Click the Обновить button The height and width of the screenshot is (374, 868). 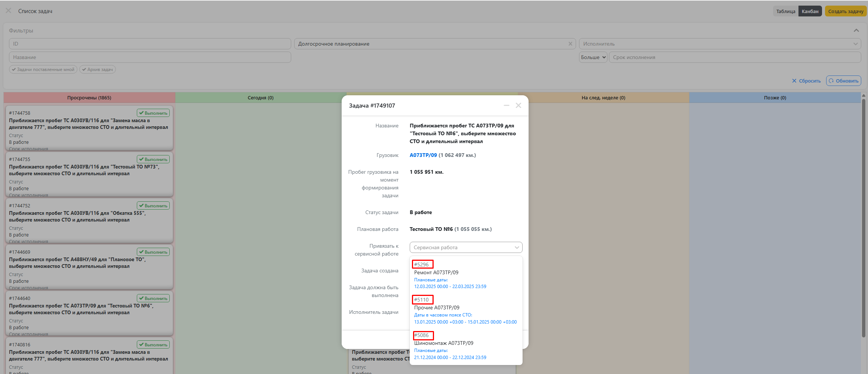(843, 81)
